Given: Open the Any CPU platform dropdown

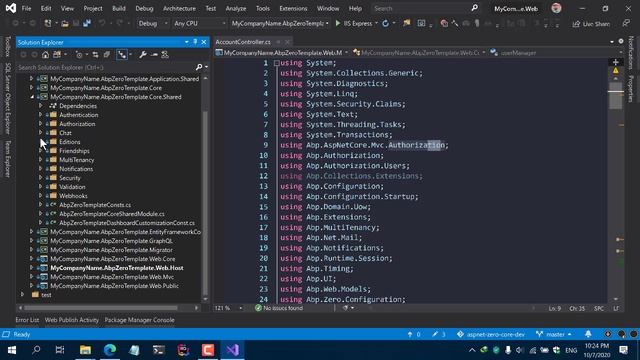Looking at the screenshot, I should (x=199, y=24).
